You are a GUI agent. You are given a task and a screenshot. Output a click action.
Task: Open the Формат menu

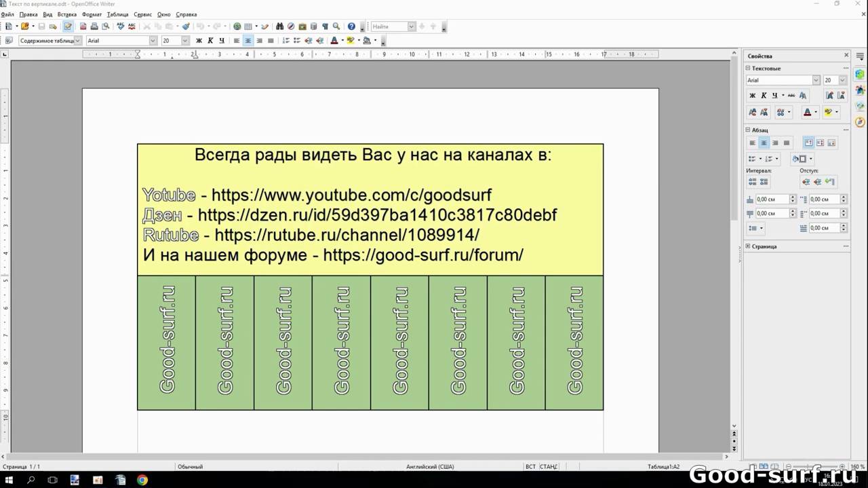92,14
